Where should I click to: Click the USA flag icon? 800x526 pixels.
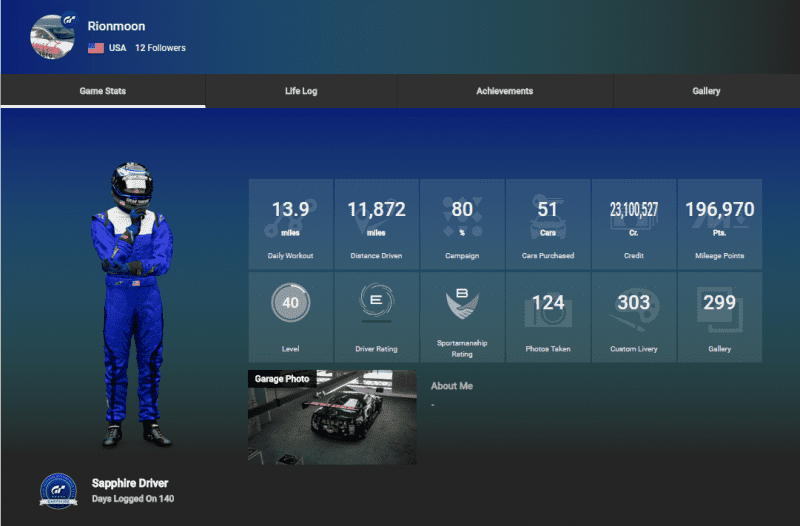pos(96,48)
